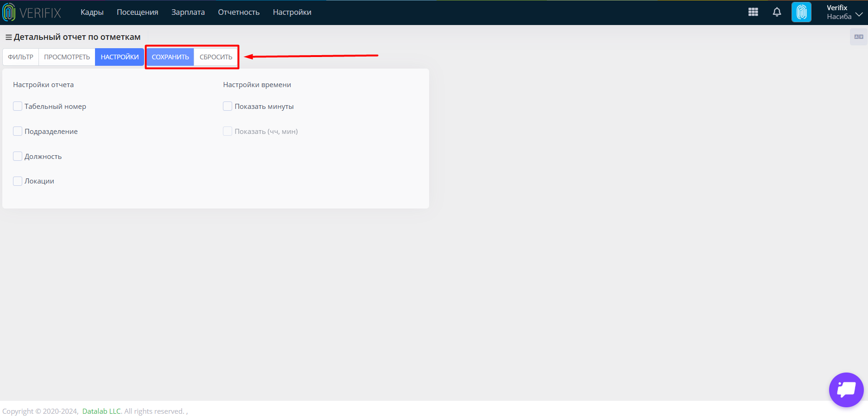Click the СБРОСИТЬ button

point(216,57)
